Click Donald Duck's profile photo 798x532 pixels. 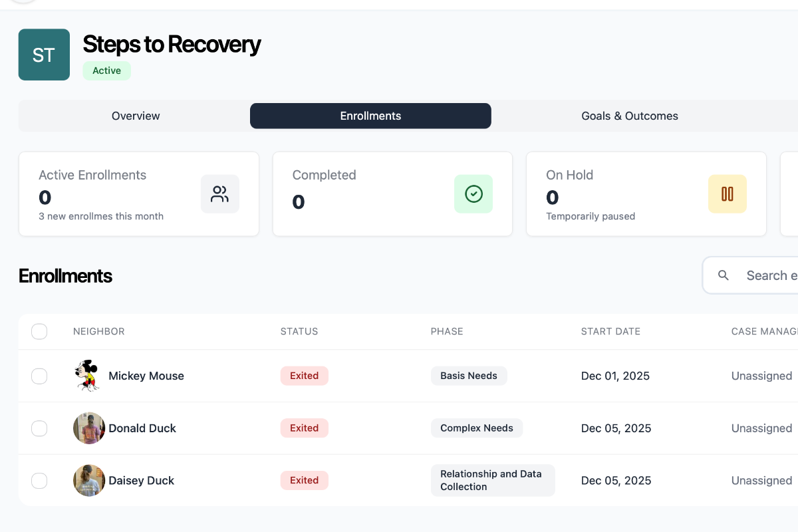[89, 428]
